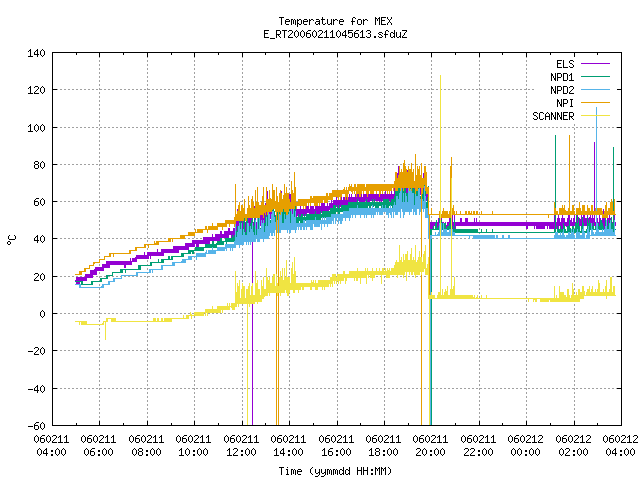Click the x-axis tick label 060211 22:00
640x480 pixels.
[x=479, y=446]
